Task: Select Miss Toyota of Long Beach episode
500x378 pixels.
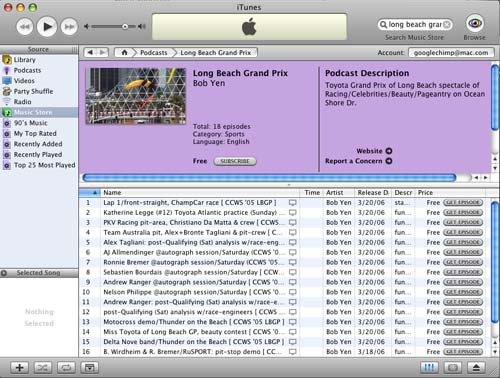Action: (x=285, y=332)
